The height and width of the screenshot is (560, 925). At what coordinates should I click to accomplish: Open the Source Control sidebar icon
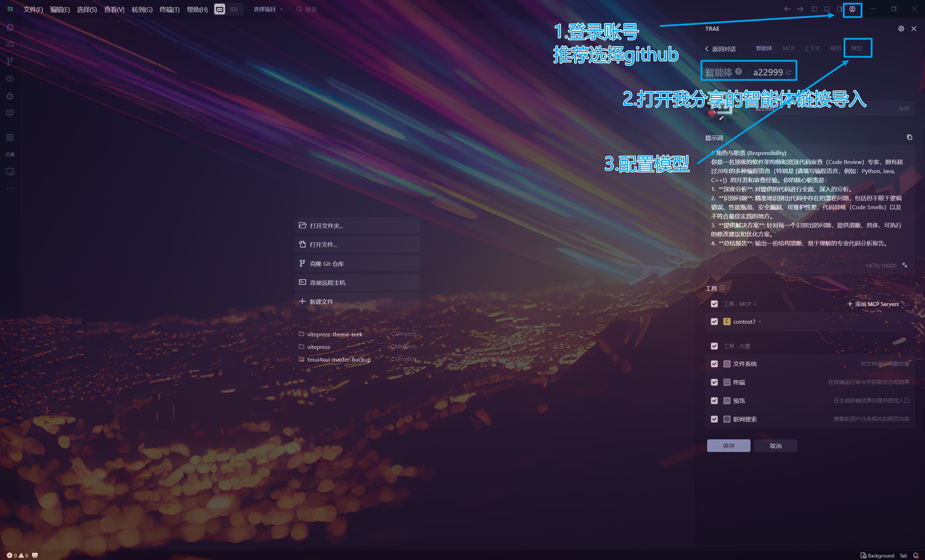[x=10, y=61]
